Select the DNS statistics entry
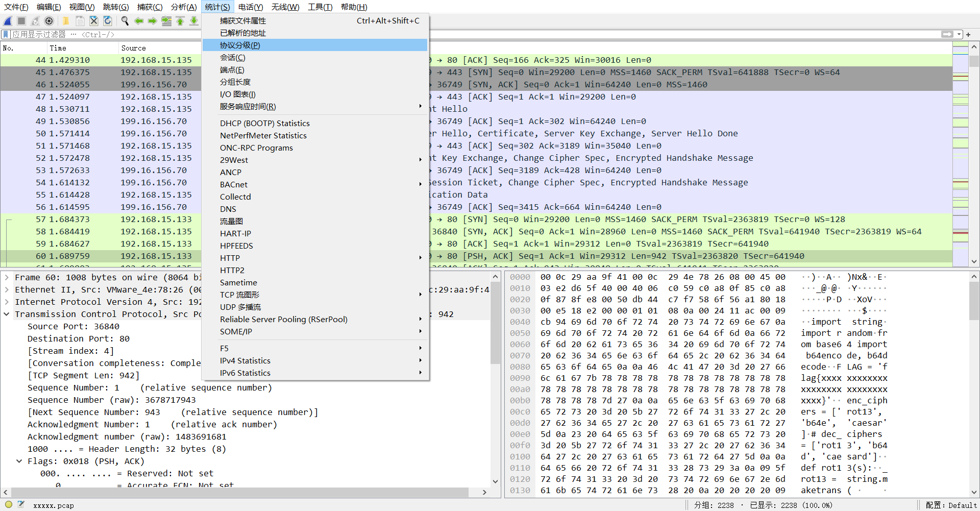 coord(315,209)
